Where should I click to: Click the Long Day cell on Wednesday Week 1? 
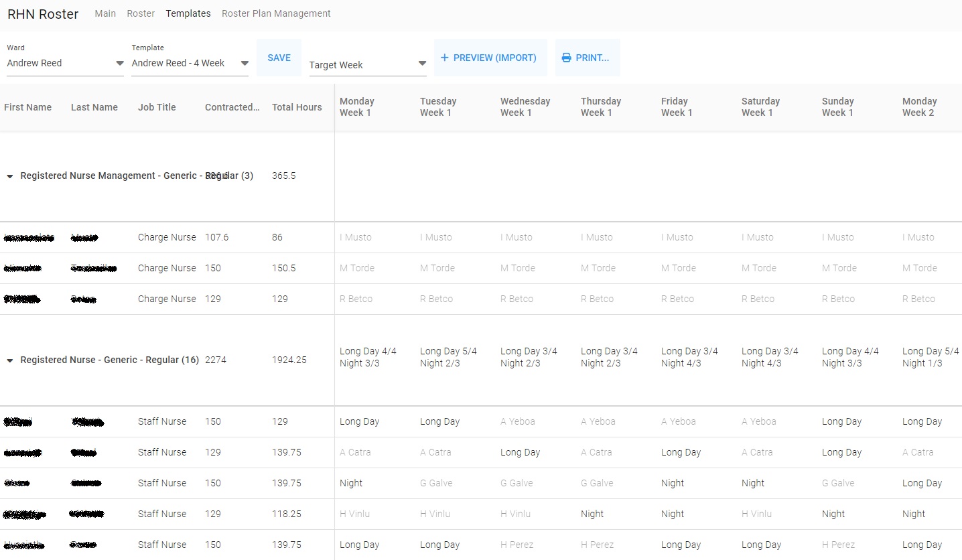520,452
